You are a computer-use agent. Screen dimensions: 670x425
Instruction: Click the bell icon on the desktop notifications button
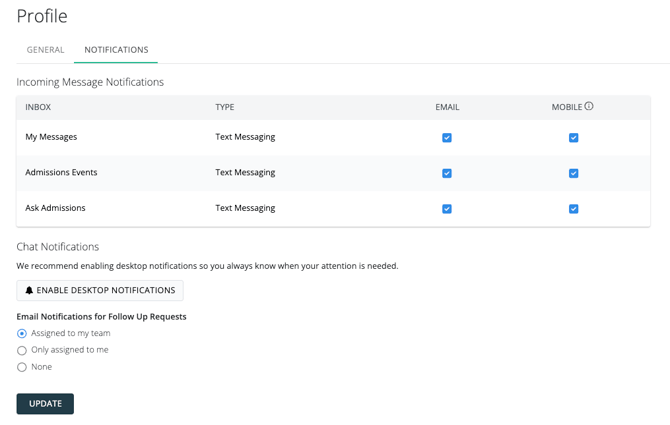click(29, 291)
